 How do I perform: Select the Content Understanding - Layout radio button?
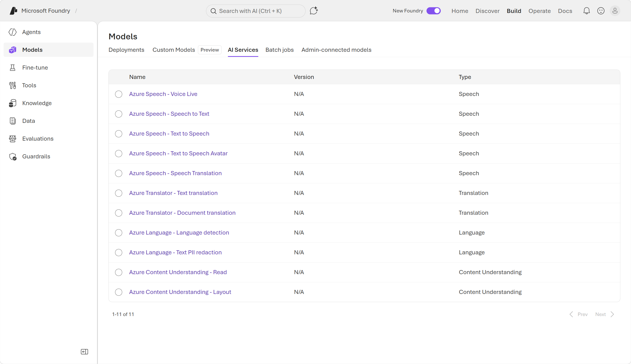(119, 292)
